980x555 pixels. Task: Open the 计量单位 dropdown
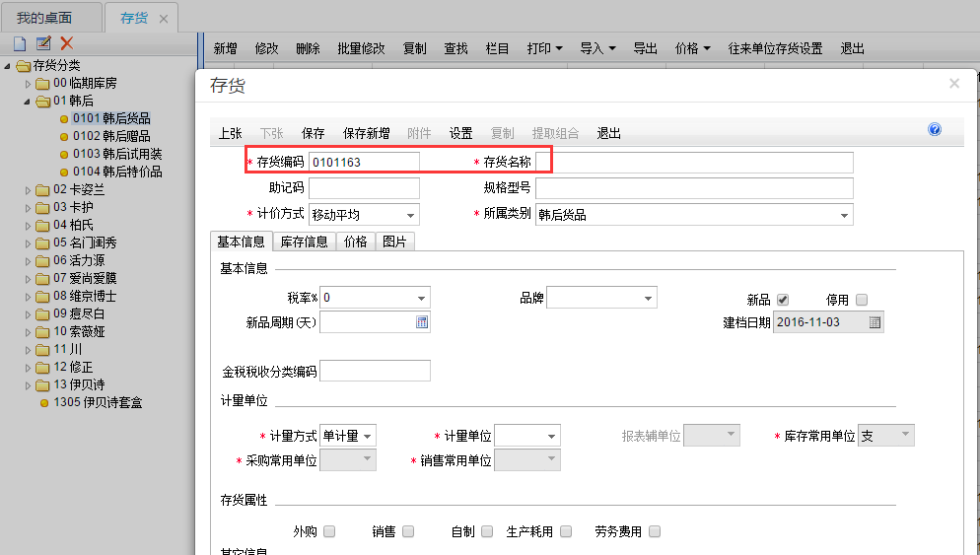click(551, 436)
